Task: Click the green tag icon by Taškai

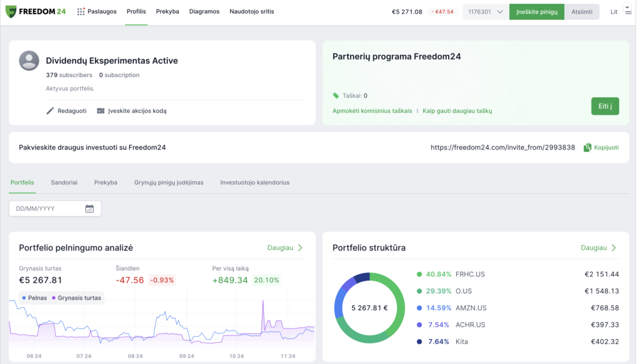Action: tap(336, 96)
